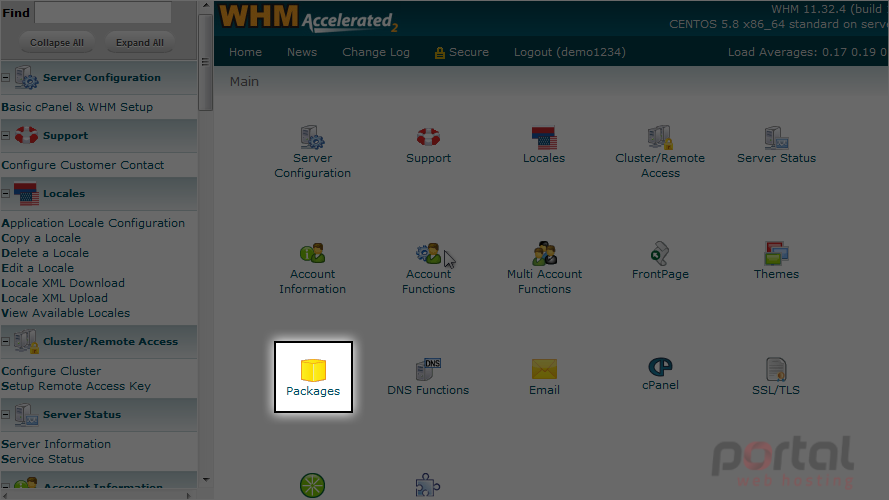Open the Cluster/Remote Access icon in Main
Image resolution: width=889 pixels, height=500 pixels.
coord(660,138)
